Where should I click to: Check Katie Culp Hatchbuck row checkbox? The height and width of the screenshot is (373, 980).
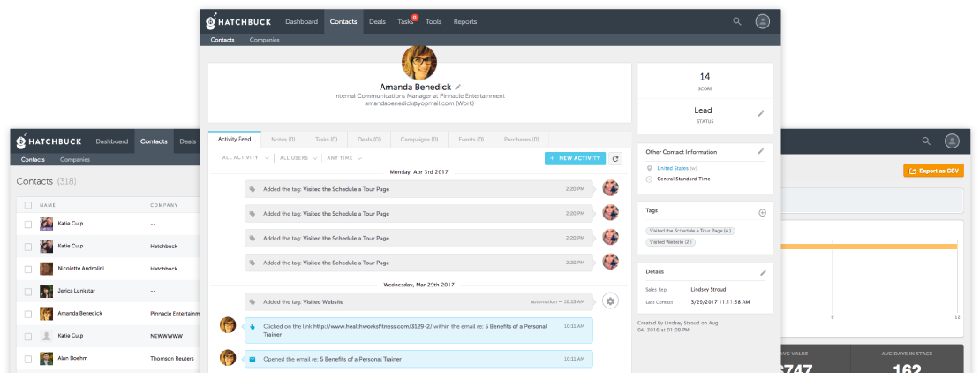tap(28, 246)
